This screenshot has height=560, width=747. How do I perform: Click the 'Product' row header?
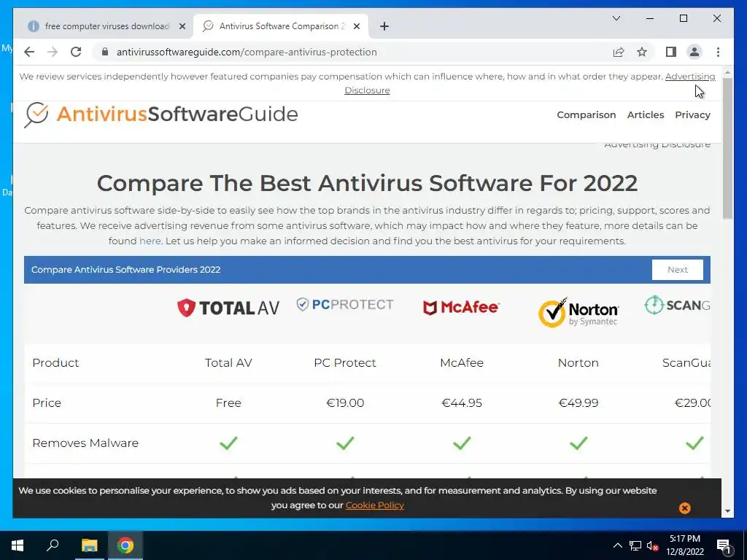[x=55, y=363]
